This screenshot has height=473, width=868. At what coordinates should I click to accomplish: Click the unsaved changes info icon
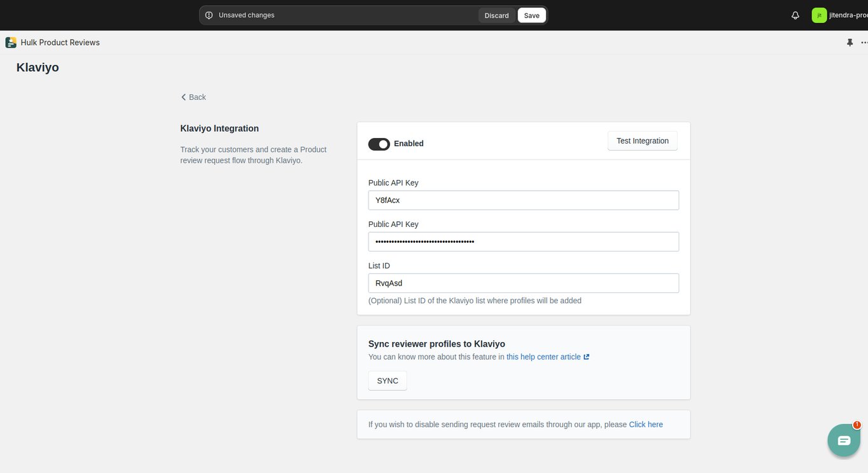point(209,15)
